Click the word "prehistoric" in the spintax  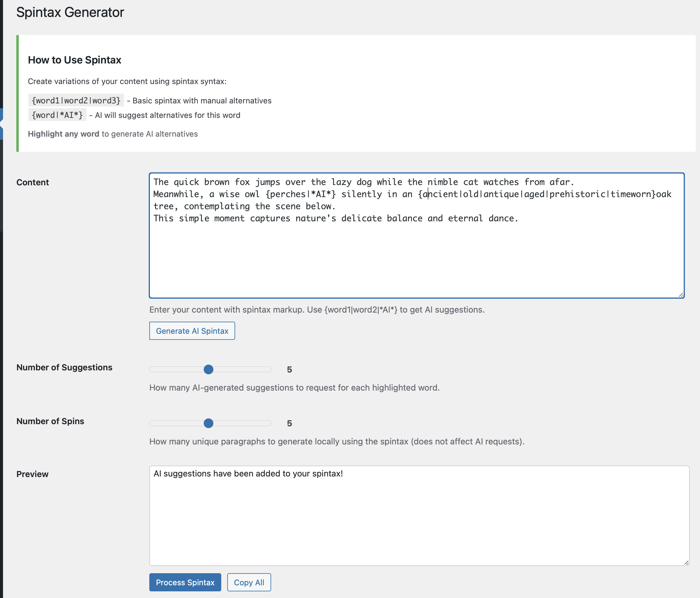pos(577,194)
